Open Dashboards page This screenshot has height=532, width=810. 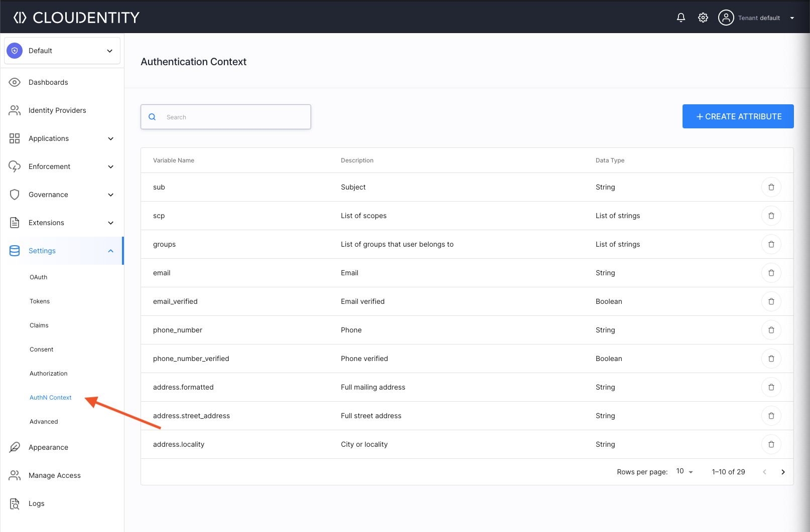point(48,82)
